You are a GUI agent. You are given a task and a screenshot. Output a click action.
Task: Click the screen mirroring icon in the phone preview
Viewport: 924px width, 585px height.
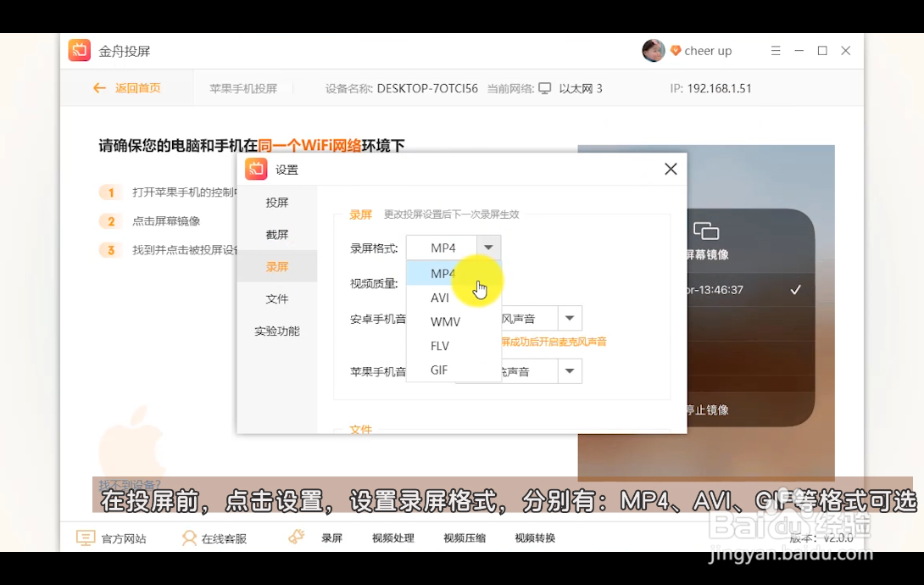[x=706, y=231]
